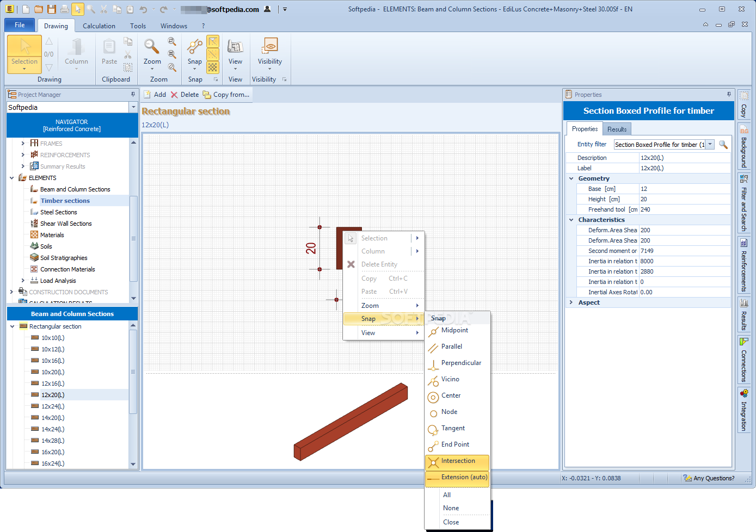
Task: Save the project with the floppy disk icon
Action: pyautogui.click(x=52, y=9)
